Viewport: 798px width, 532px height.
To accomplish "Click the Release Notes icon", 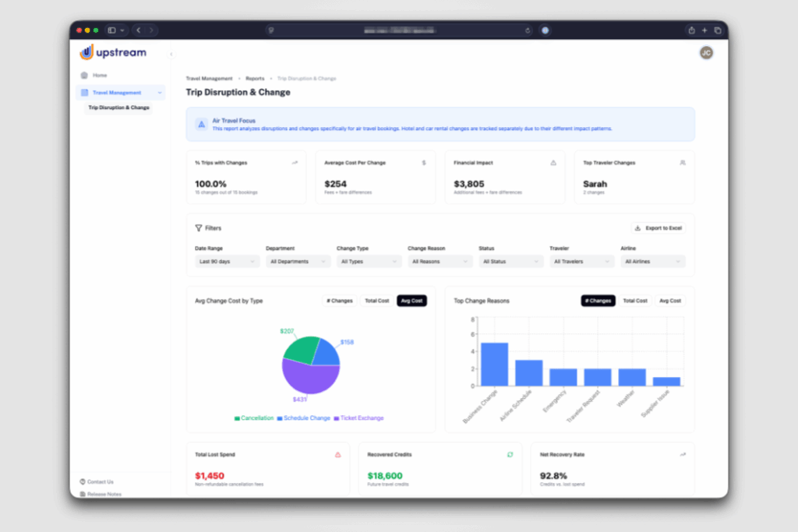I will pyautogui.click(x=83, y=494).
